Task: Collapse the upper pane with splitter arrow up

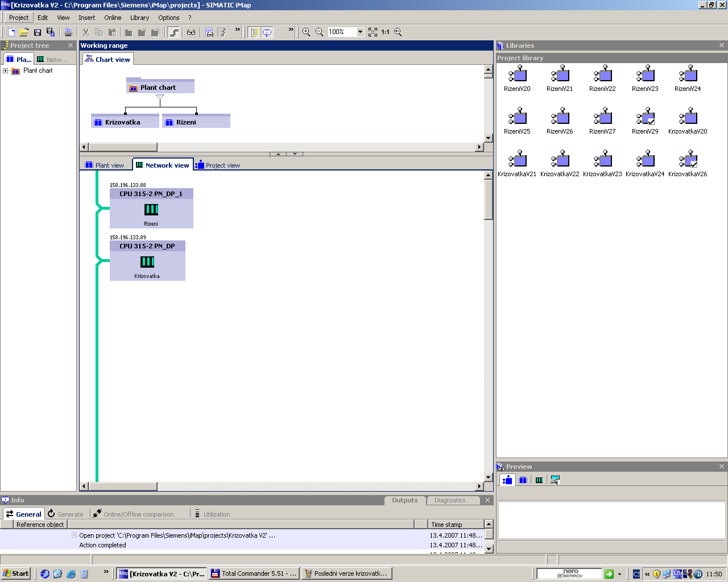Action: pyautogui.click(x=278, y=154)
